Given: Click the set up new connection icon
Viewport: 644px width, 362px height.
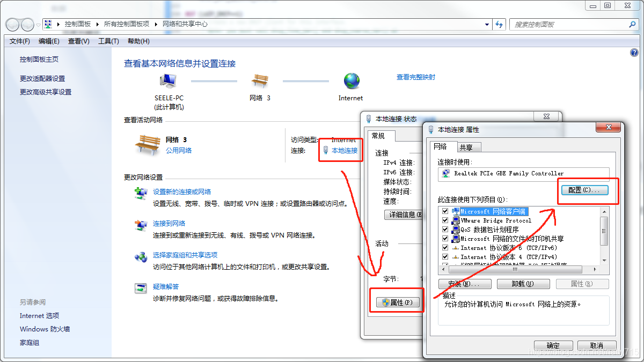Looking at the screenshot, I should pos(141,194).
